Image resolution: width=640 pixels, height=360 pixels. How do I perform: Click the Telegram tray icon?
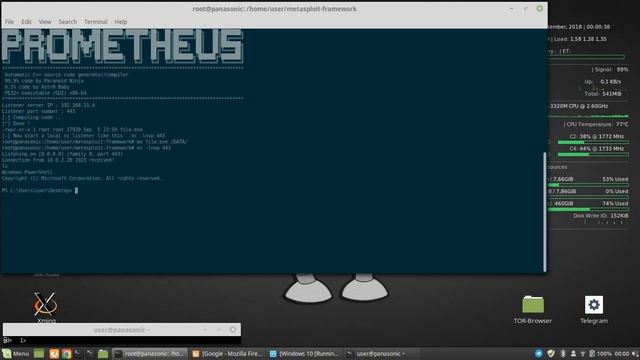coord(539,353)
